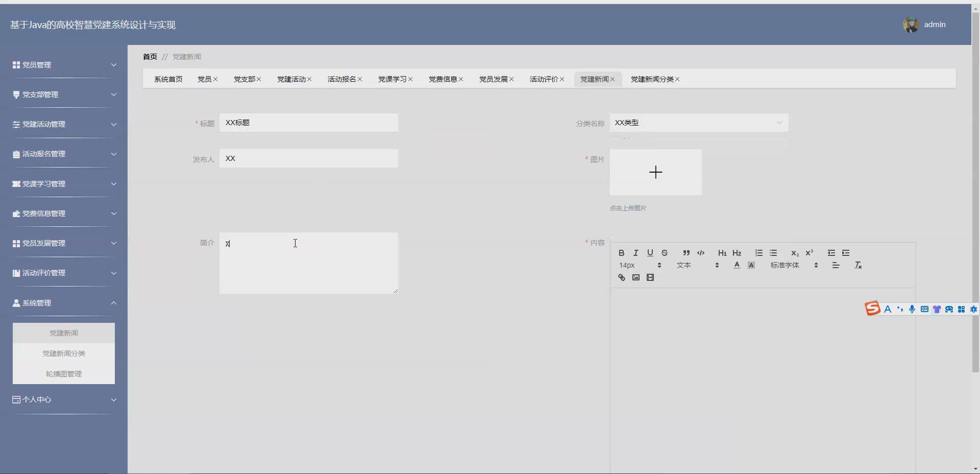Switch to the 系统首页 tab
The image size is (980, 474).
[168, 79]
